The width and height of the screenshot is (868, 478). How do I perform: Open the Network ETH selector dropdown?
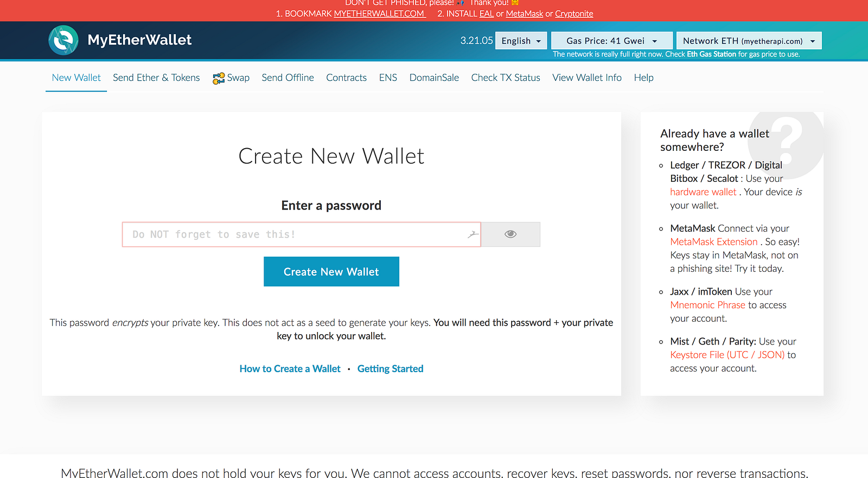click(x=749, y=41)
